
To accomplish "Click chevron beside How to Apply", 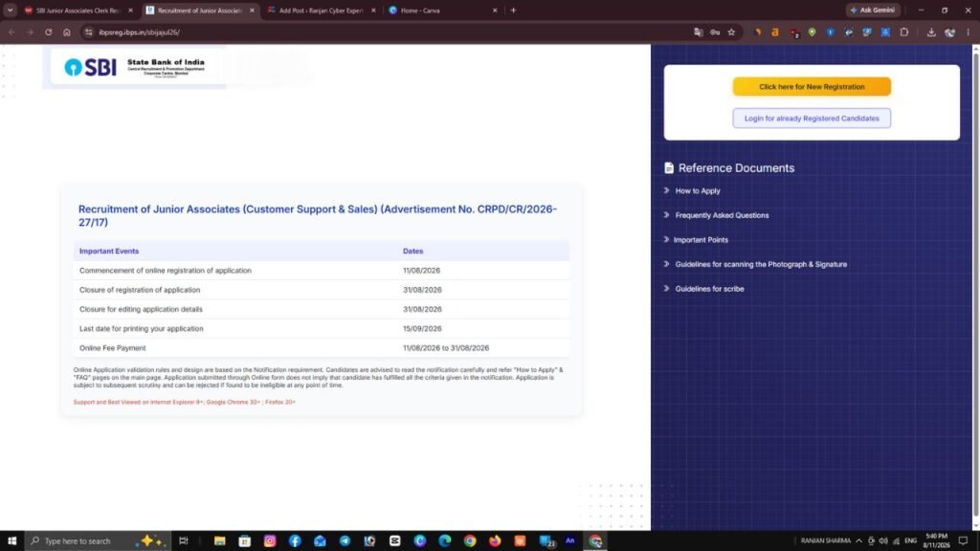I will [666, 190].
